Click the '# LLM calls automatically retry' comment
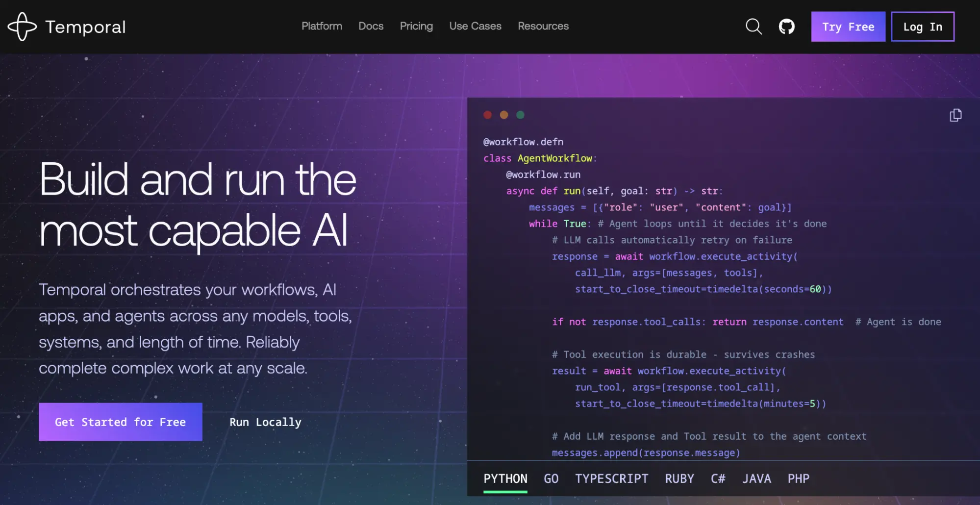The height and width of the screenshot is (505, 980). 672,240
